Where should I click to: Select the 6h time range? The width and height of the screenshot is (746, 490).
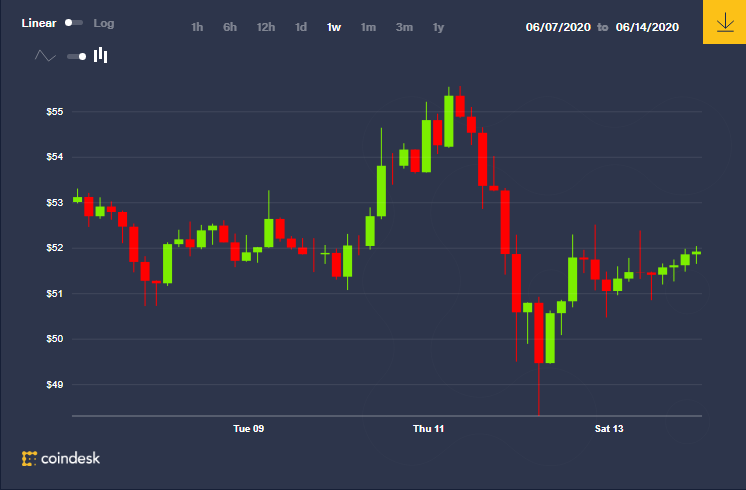click(x=230, y=27)
